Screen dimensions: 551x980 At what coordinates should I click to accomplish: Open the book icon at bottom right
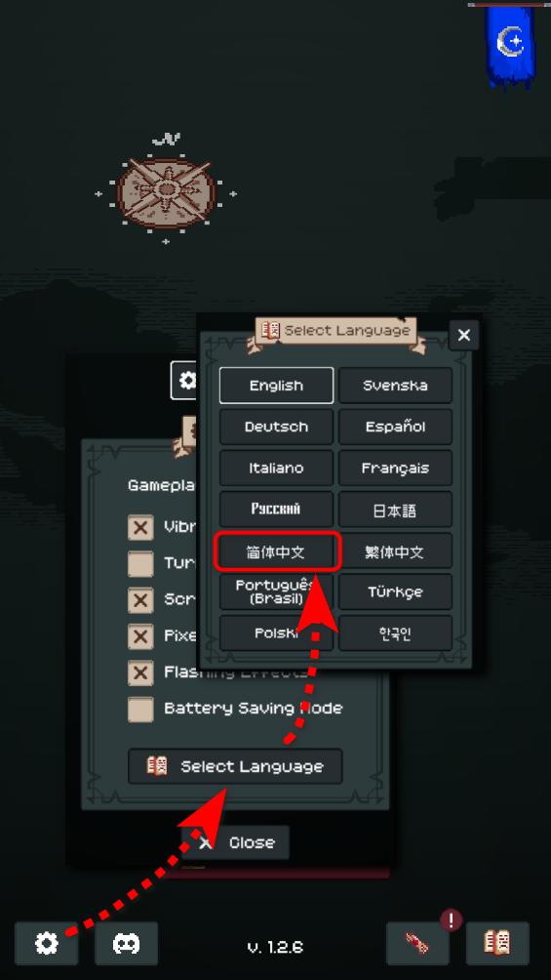(497, 943)
